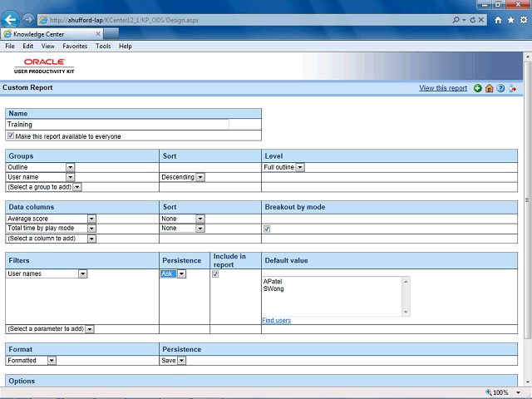This screenshot has width=532, height=399.
Task: Open Sort dropdown for Total time row
Action: point(200,229)
